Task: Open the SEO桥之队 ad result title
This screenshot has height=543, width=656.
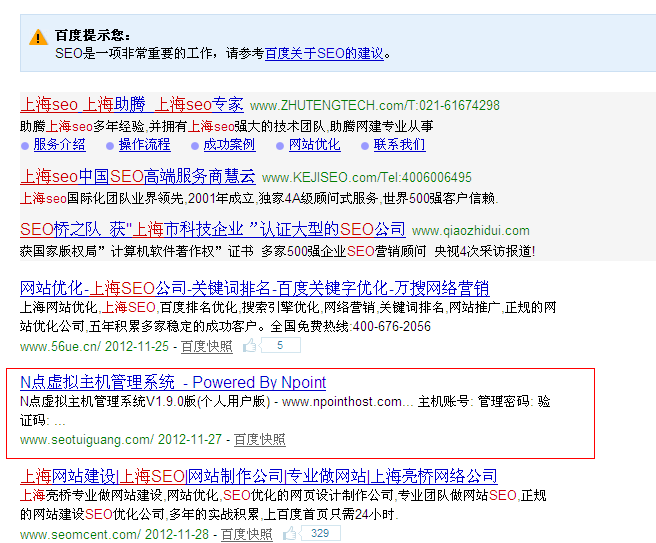Action: [213, 229]
